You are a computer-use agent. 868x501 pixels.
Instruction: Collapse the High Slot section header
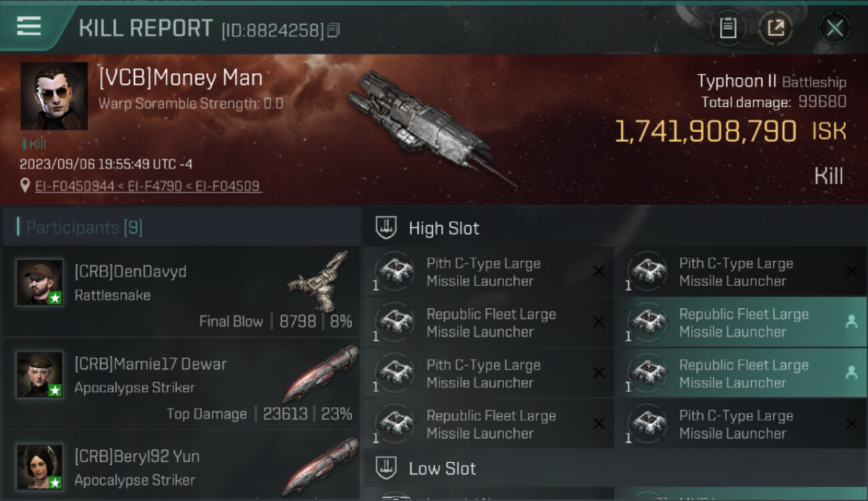pos(444,228)
